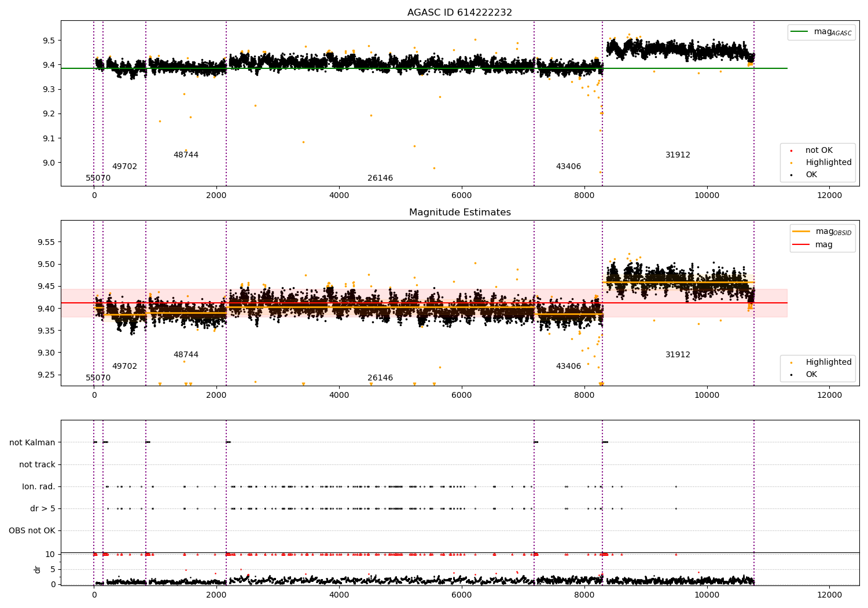868x608 pixels.
Task: Click obsid label 48744 in the top plot
Action: coord(186,155)
